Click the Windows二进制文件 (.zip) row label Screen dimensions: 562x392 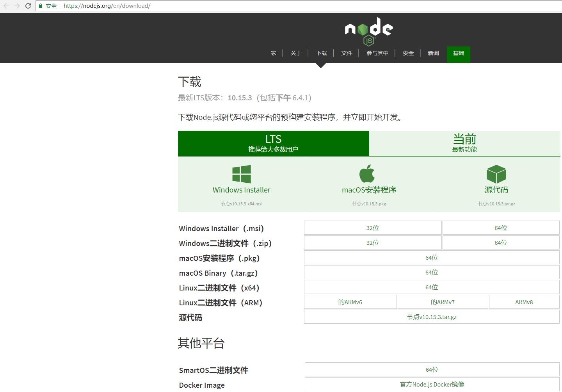[226, 244]
